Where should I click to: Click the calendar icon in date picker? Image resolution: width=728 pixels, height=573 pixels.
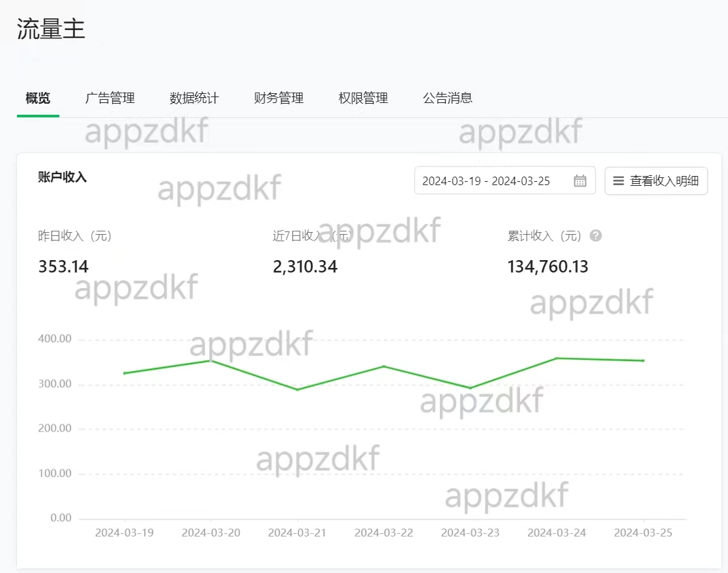click(579, 181)
